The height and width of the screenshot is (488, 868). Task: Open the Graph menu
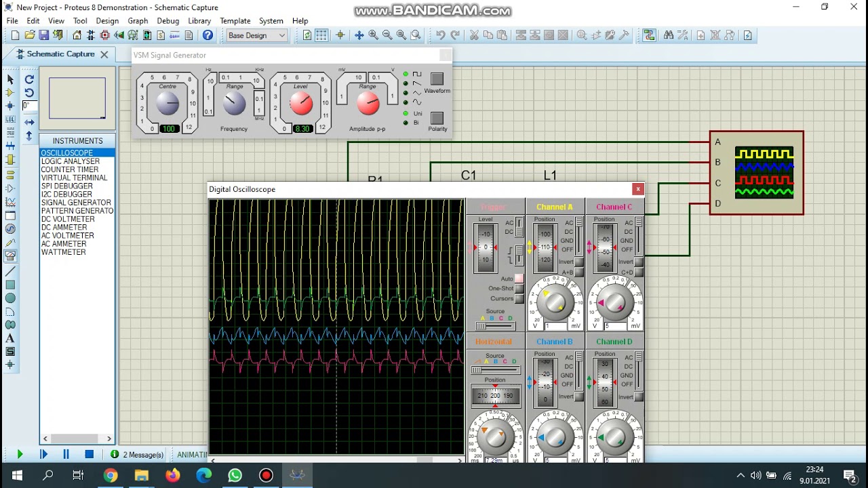tap(138, 21)
